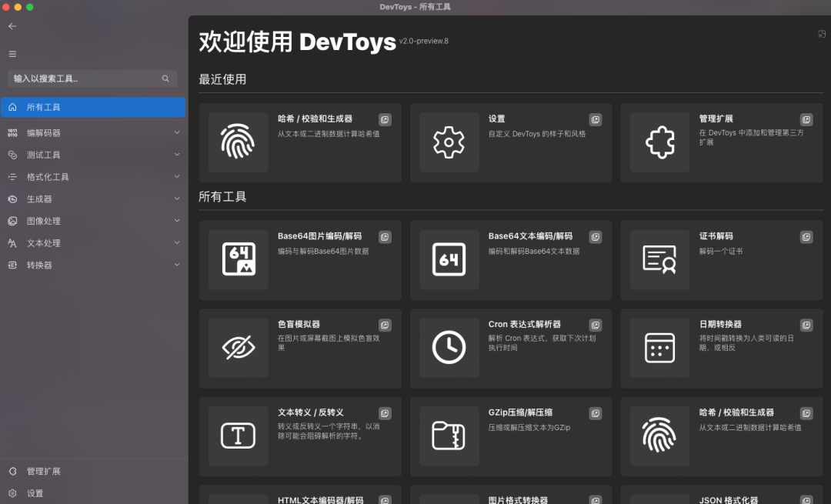Open recent 哈希 tool in new window

coord(385,120)
